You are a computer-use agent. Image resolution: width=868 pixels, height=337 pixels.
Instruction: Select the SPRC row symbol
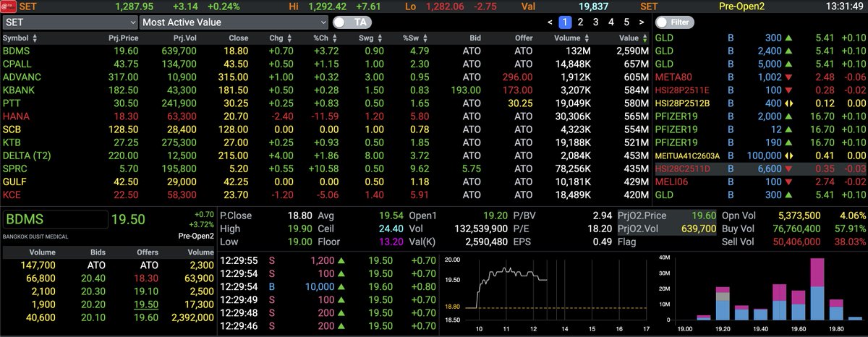[x=14, y=168]
